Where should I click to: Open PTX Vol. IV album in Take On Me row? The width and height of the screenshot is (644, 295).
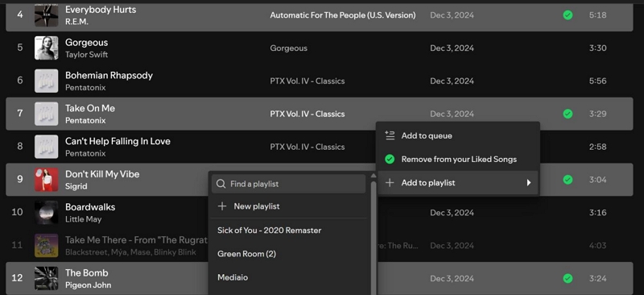click(308, 114)
